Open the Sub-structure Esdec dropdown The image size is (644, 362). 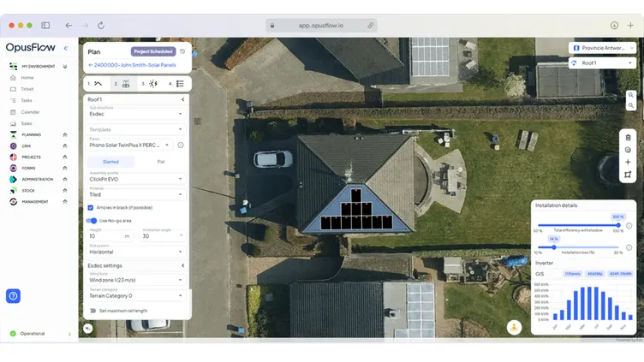[135, 113]
